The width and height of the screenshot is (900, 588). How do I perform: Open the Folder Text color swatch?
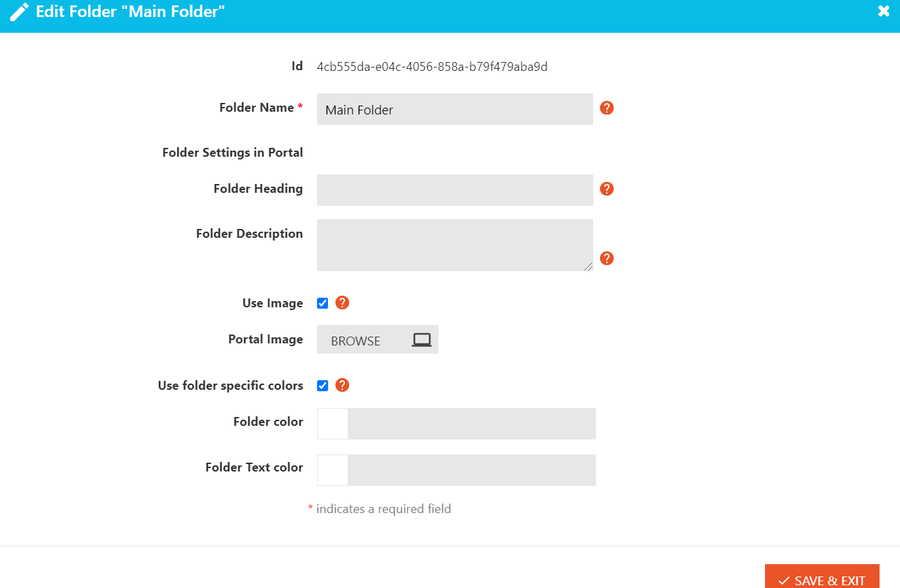[x=333, y=470]
